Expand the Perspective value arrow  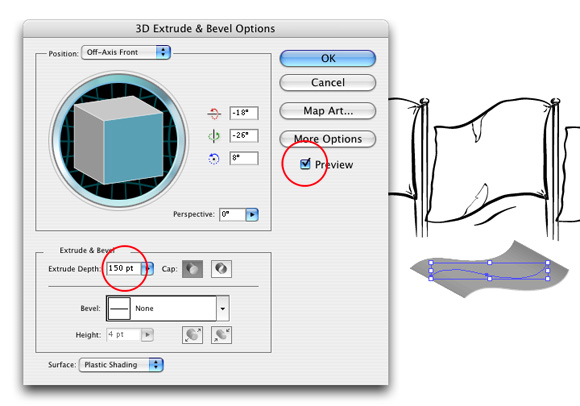pyautogui.click(x=252, y=214)
